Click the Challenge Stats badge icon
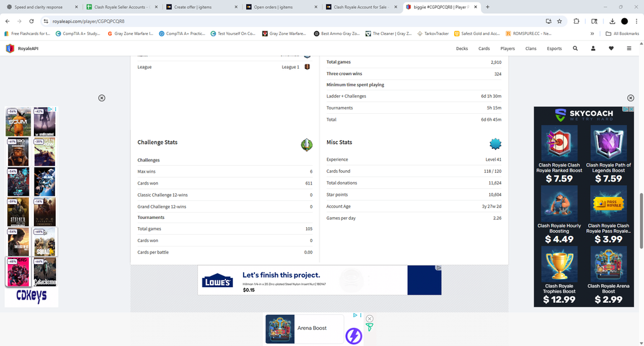This screenshot has height=346, width=644. 306,145
